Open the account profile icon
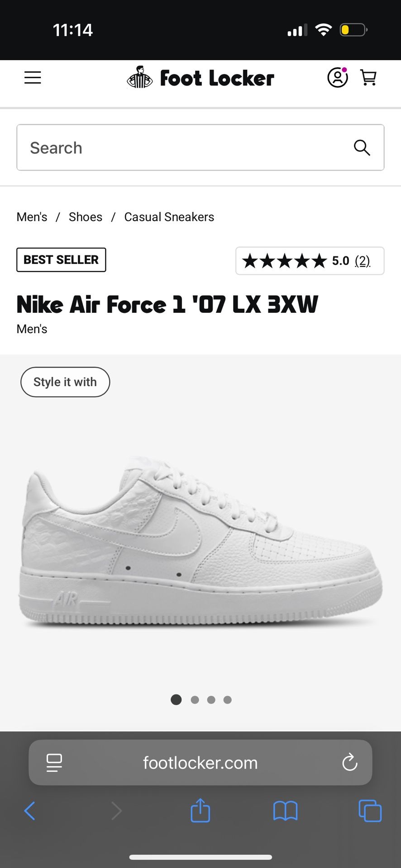Screen dimensions: 401x868 [x=338, y=77]
